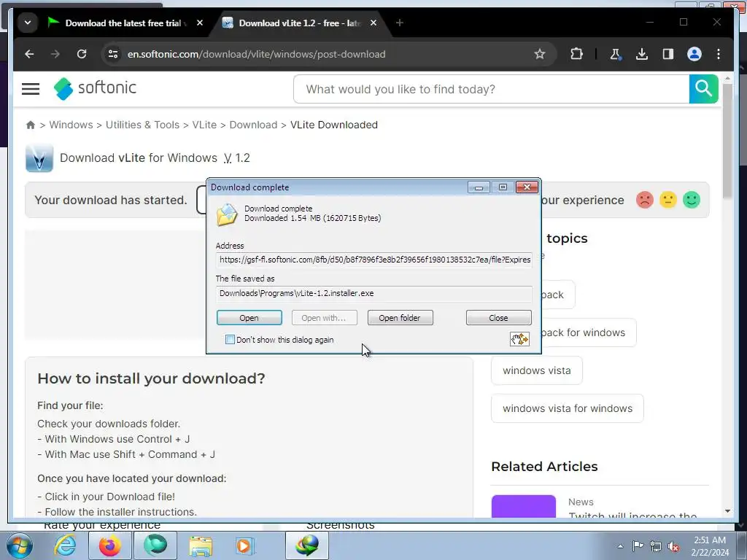Check Don't show this dialog again

(x=230, y=340)
